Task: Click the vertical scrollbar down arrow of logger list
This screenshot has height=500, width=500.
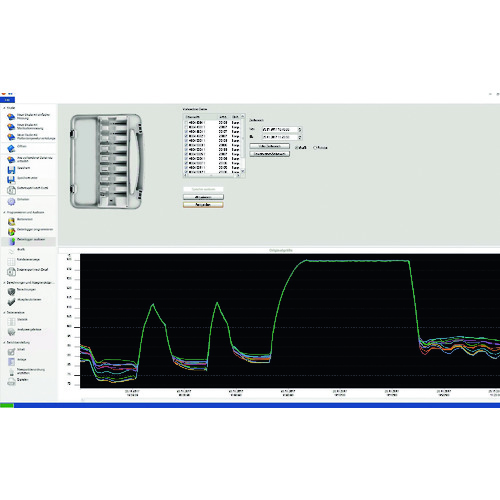Action: [x=242, y=171]
